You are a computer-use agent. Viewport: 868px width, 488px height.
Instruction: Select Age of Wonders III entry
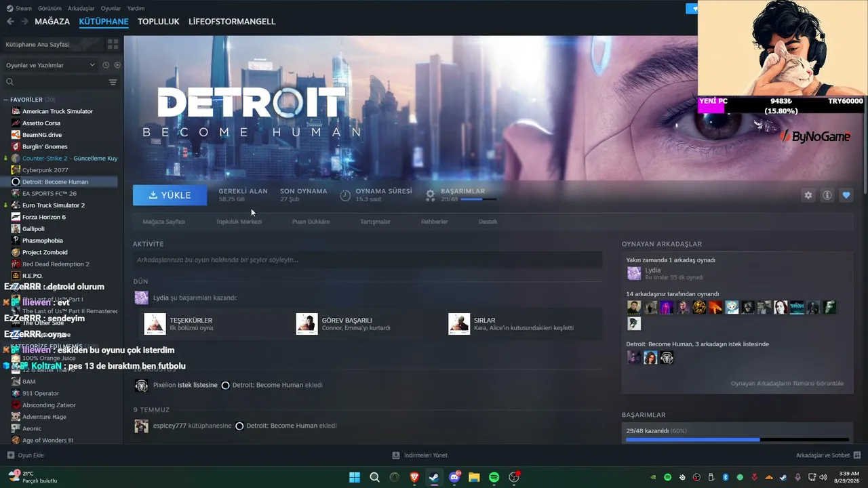[x=47, y=440]
